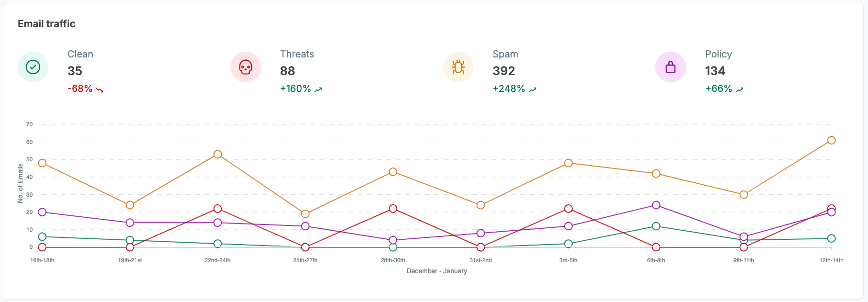Image resolution: width=868 pixels, height=302 pixels.
Task: Click the Spam bug icon
Action: coord(458,67)
